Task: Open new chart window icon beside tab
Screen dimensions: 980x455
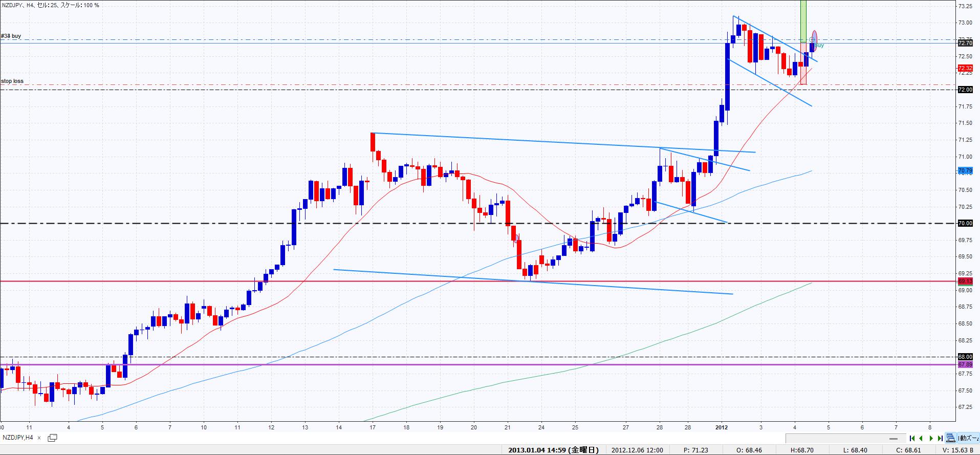Action: (x=52, y=438)
